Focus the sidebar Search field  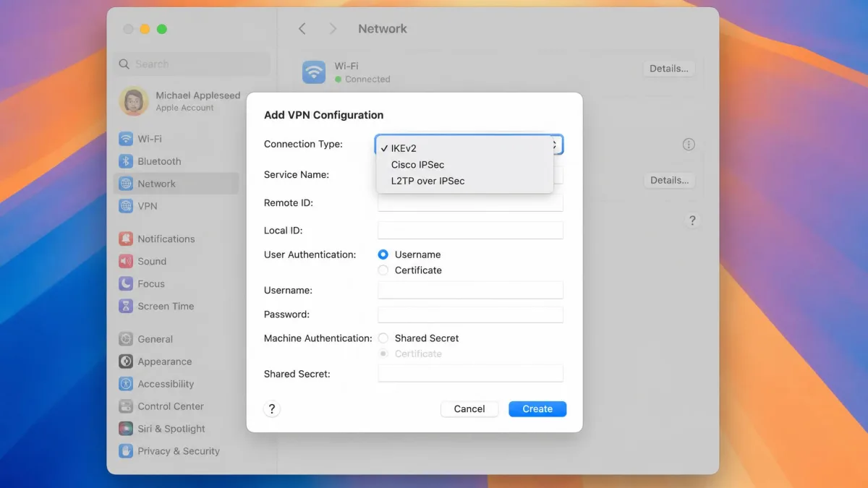[x=192, y=64]
